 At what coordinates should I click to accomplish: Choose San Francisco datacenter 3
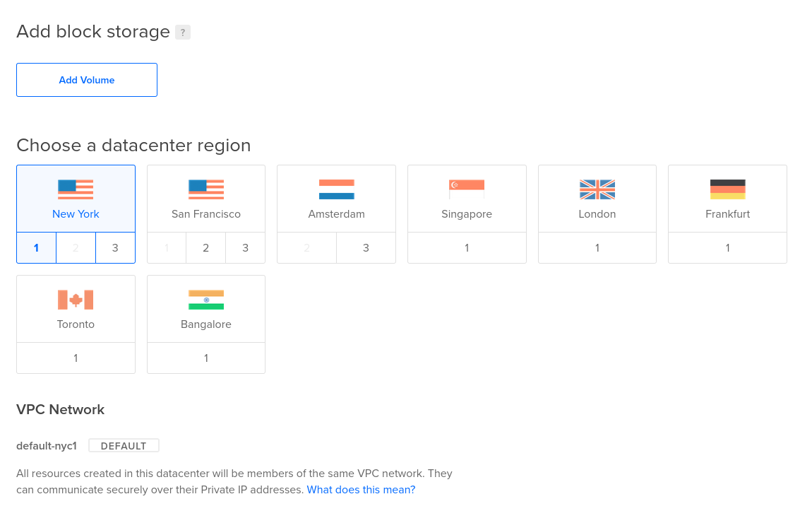coord(245,248)
